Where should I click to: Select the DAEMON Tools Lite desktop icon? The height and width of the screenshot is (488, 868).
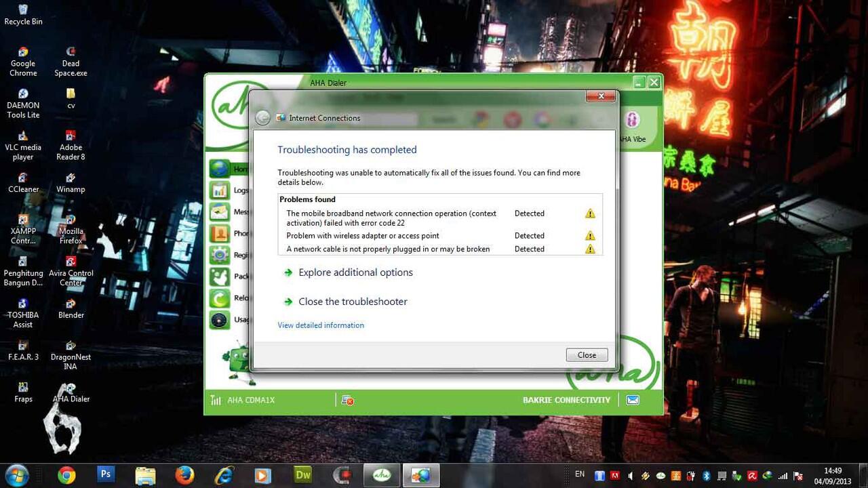pyautogui.click(x=23, y=104)
